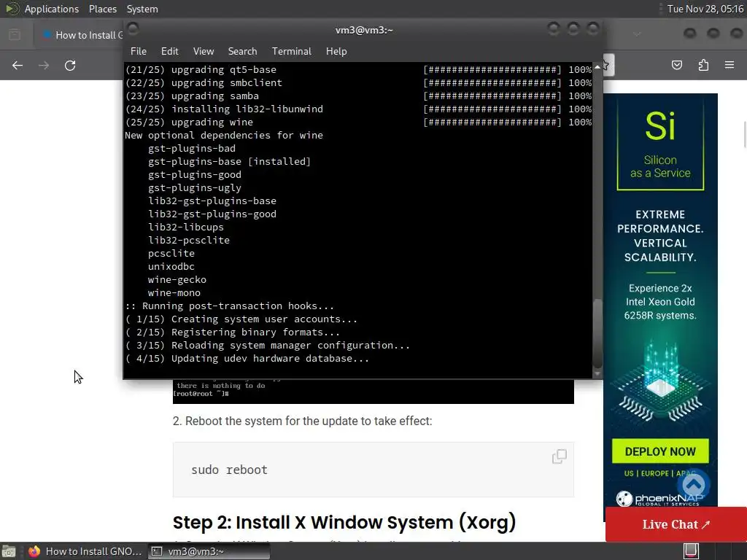
Task: Click the wine-gecko dependency line
Action: tap(177, 279)
